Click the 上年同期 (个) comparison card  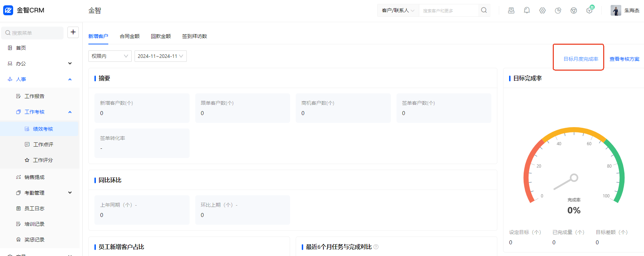click(x=142, y=210)
